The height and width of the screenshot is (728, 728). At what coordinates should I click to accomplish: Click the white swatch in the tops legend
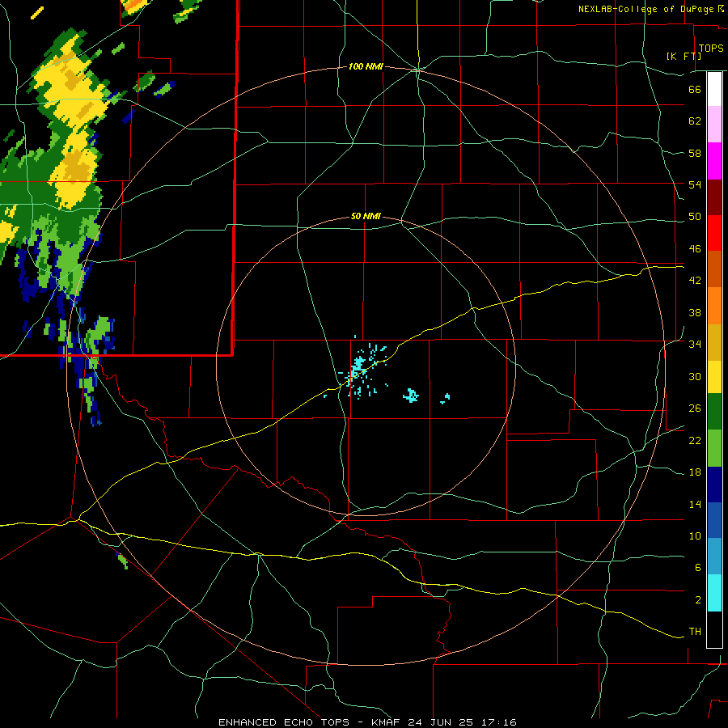(714, 89)
